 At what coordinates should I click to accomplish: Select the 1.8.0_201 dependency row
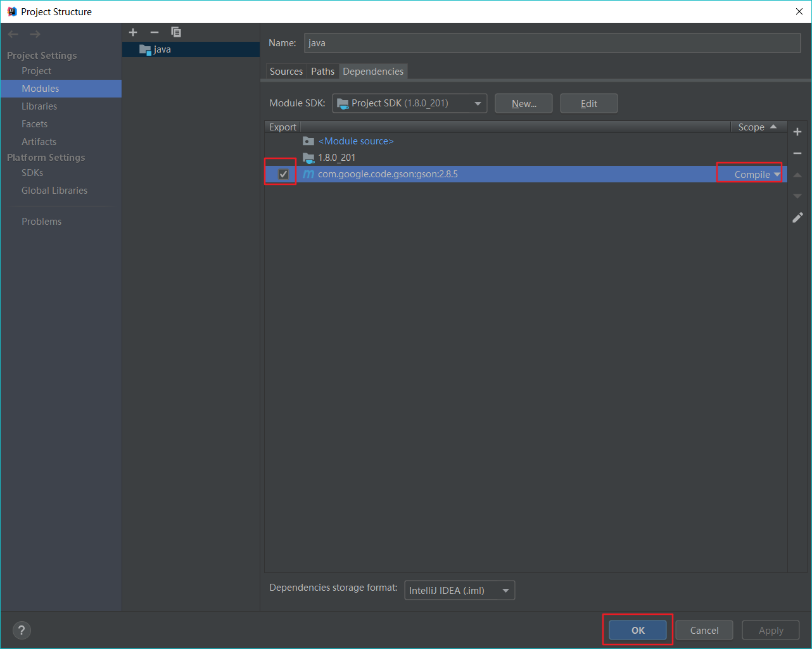pos(526,158)
